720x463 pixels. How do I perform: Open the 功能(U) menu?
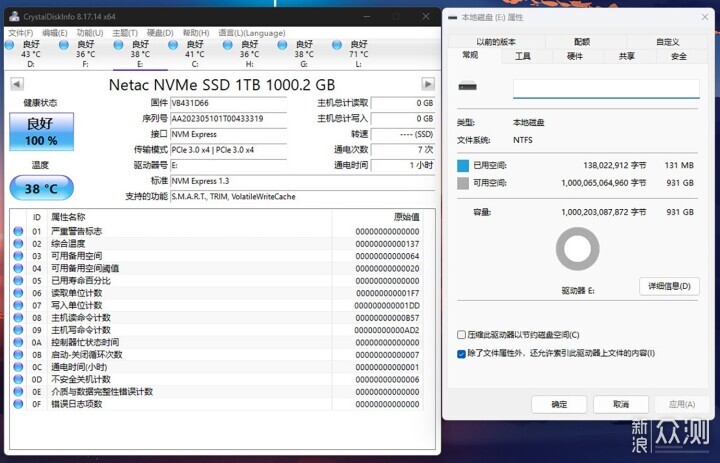tap(90, 33)
